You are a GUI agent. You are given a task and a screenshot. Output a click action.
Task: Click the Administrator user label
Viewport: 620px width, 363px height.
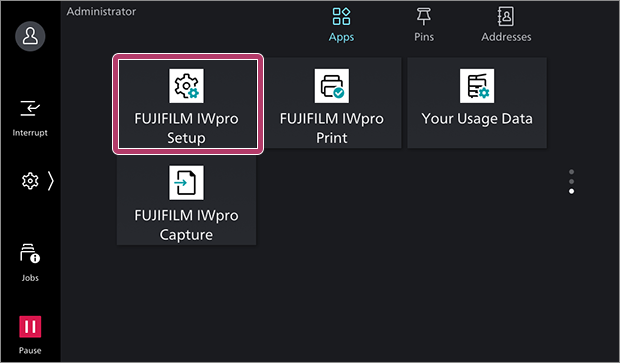[101, 11]
